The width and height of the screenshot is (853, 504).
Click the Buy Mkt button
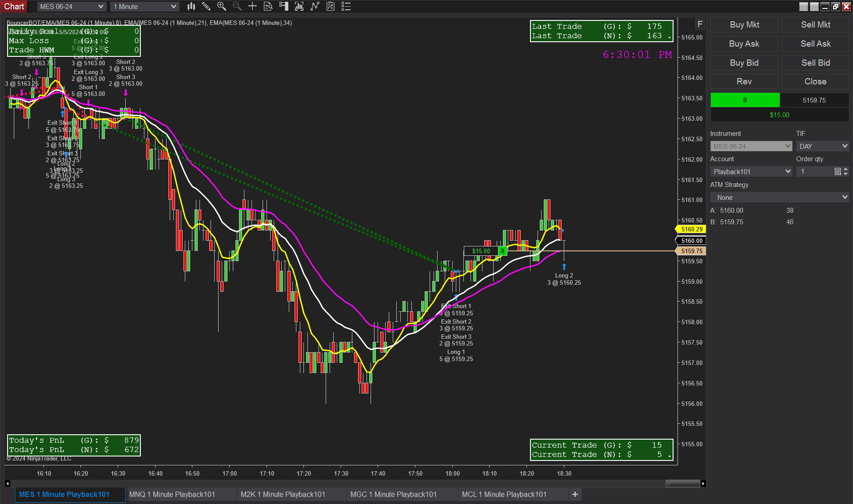coord(744,24)
